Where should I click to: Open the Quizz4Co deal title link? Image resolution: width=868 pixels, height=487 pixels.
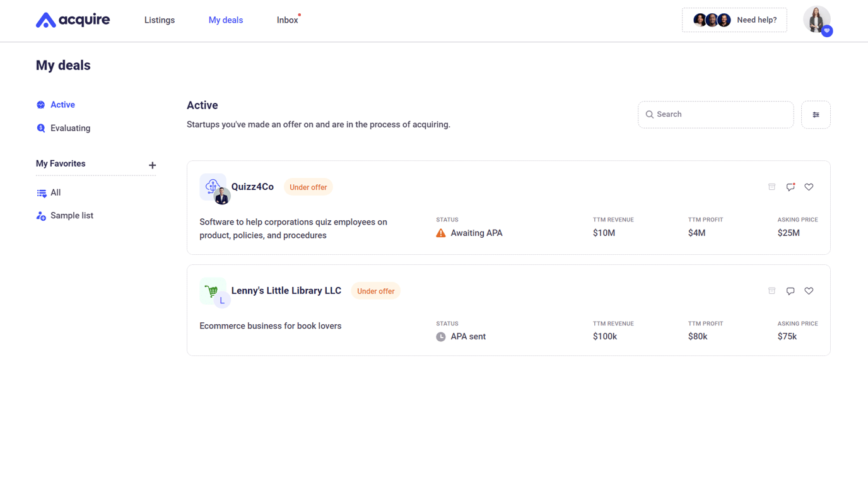coord(252,186)
